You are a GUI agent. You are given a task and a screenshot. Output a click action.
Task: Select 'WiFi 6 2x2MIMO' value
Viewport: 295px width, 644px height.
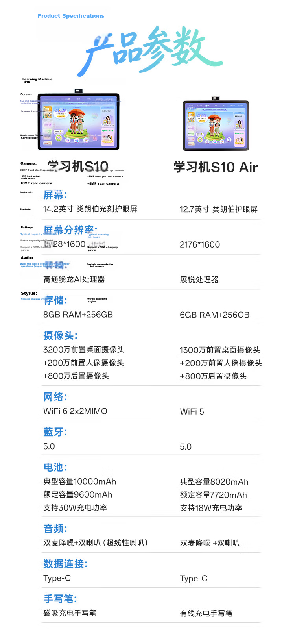[75, 411]
